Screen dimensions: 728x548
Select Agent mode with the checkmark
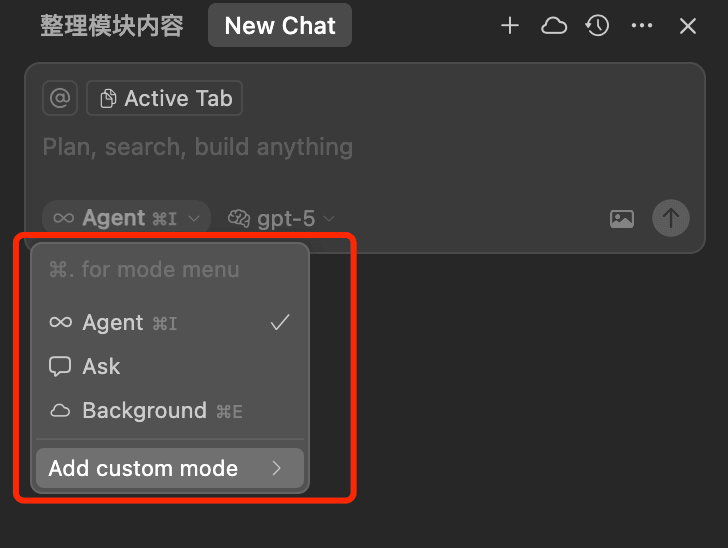pyautogui.click(x=170, y=322)
